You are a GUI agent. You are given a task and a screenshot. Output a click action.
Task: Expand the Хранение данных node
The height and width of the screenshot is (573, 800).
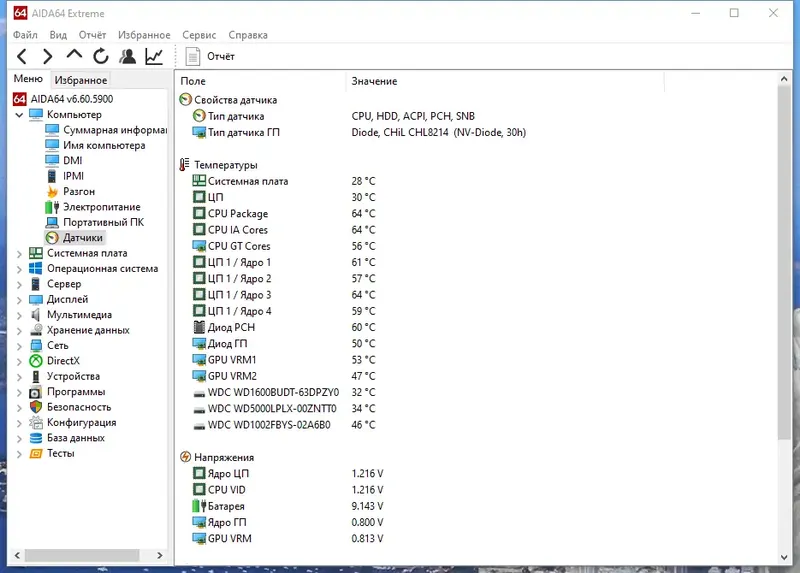coord(19,331)
